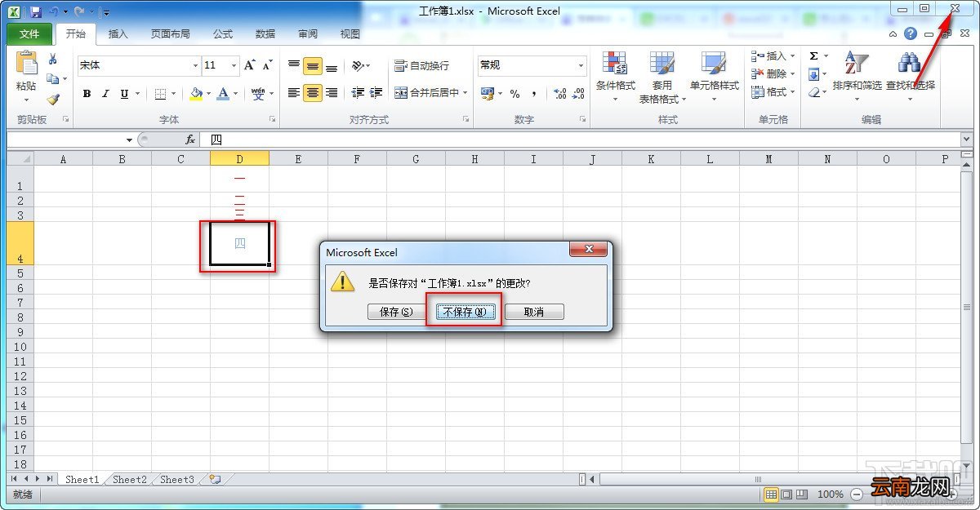Open the 常规 number format dropdown
The height and width of the screenshot is (510, 980).
click(581, 65)
